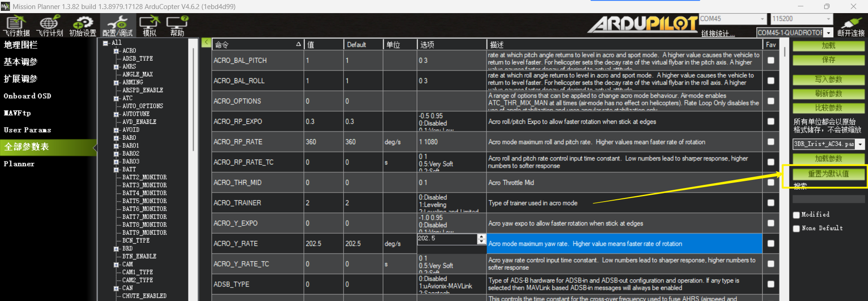Image resolution: width=868 pixels, height=301 pixels.
Task: Collapse the tree panel with green arrow
Action: point(206,42)
